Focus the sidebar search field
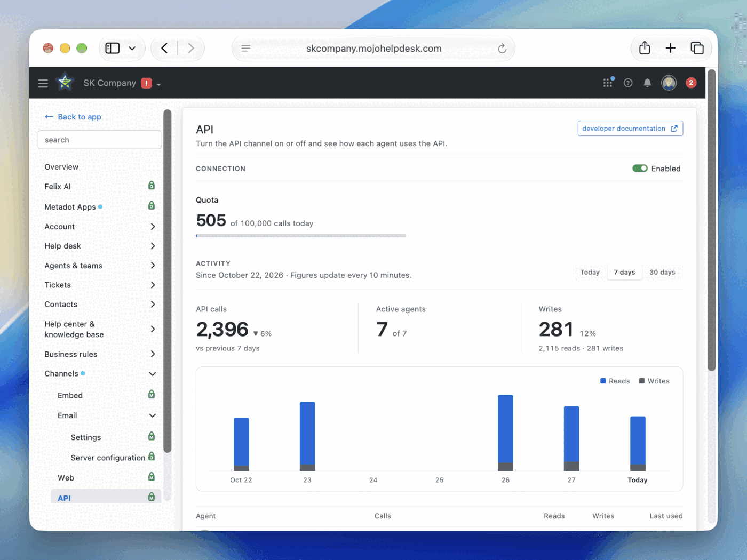This screenshot has width=747, height=560. point(100,140)
